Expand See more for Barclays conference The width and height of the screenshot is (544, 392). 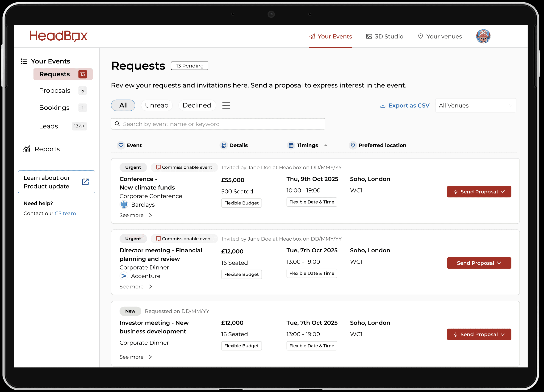click(x=136, y=215)
